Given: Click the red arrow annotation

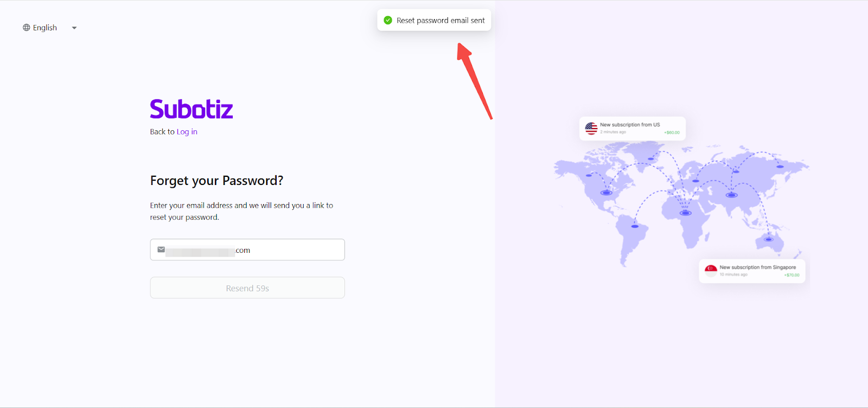Looking at the screenshot, I should (474, 80).
